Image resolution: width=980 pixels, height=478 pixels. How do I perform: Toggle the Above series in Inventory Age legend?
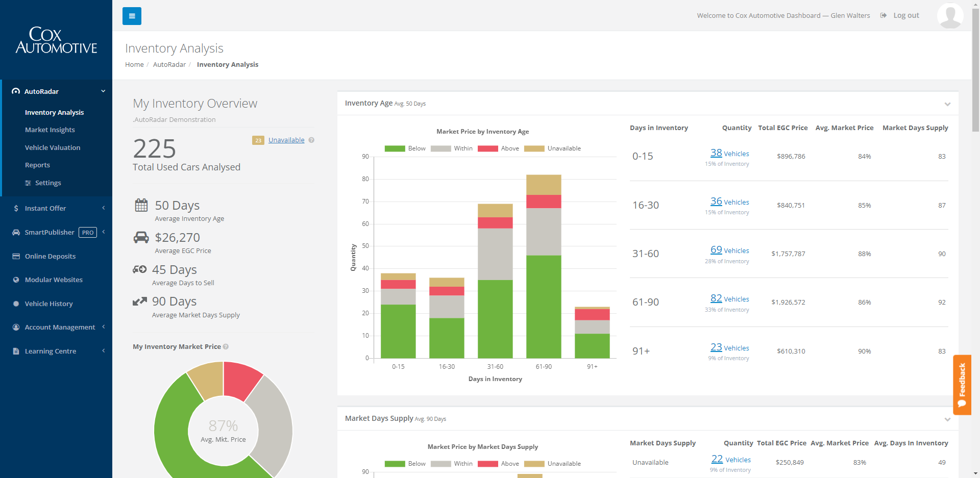pos(498,148)
